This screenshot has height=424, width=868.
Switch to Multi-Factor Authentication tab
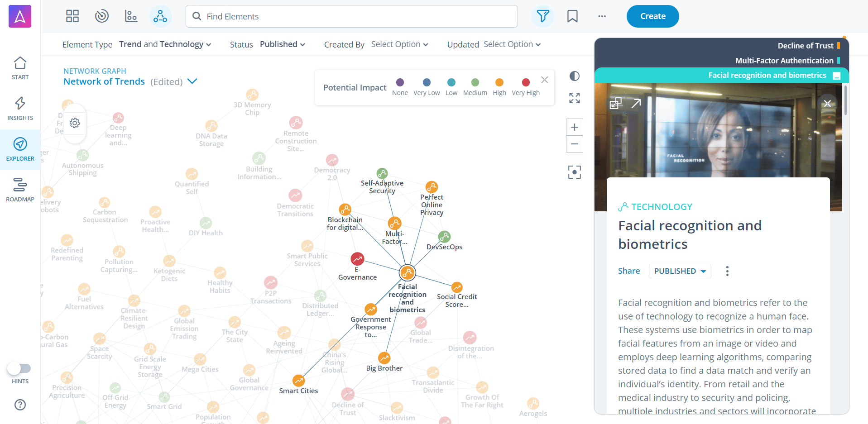coord(784,61)
